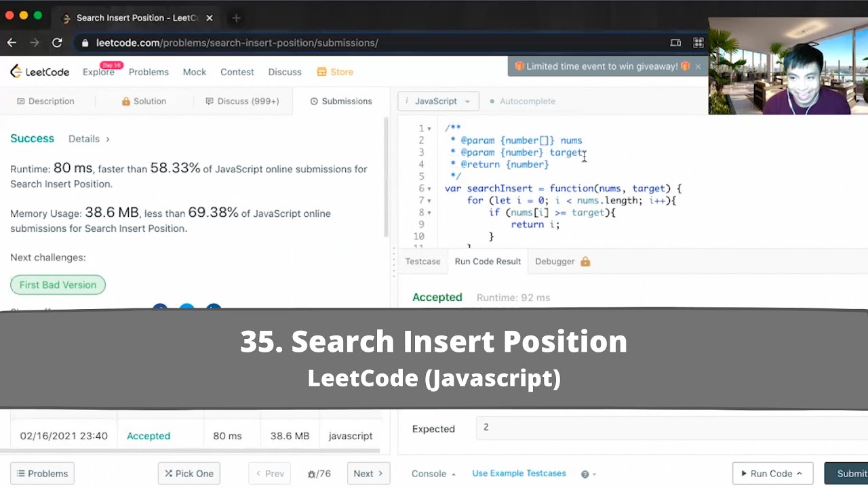Click the picture-in-picture screen icon
The image size is (868, 488).
(x=675, y=43)
